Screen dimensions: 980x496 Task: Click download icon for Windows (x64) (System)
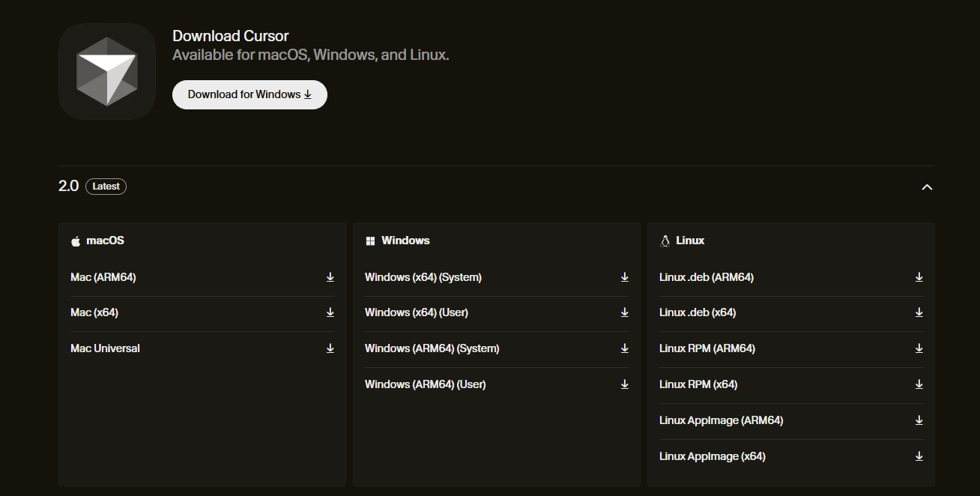pyautogui.click(x=624, y=277)
